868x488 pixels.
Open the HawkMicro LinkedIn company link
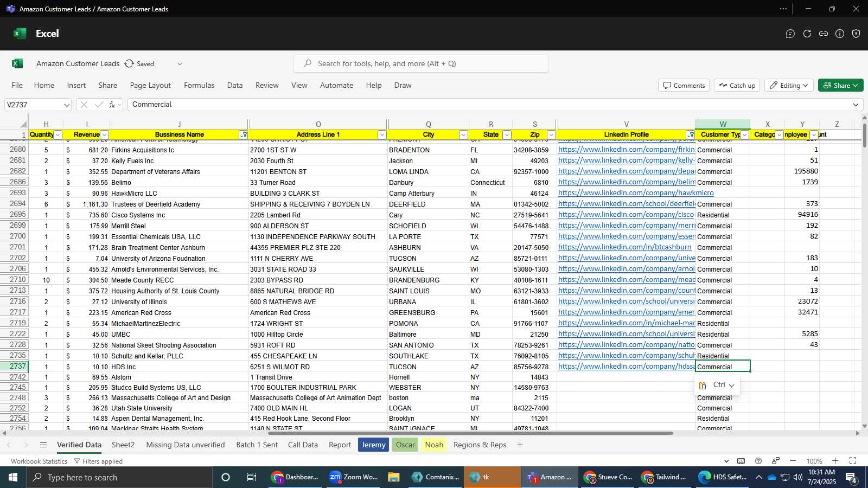coord(636,192)
